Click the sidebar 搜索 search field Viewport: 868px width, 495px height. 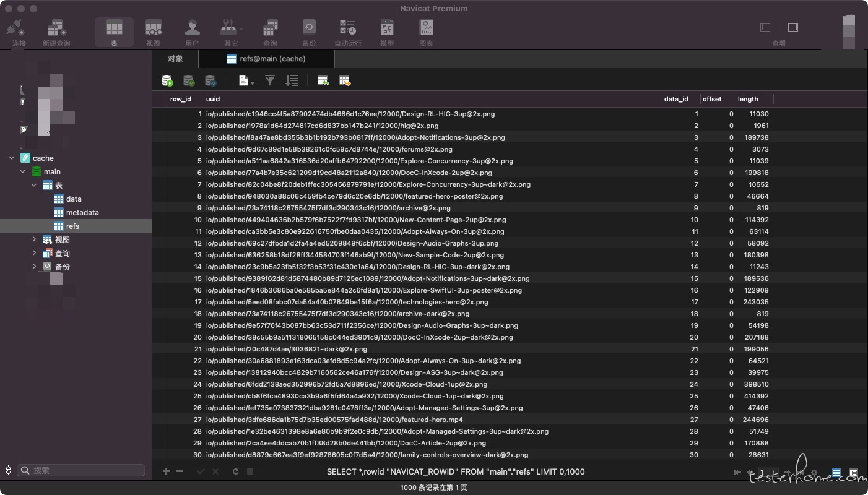click(x=81, y=470)
